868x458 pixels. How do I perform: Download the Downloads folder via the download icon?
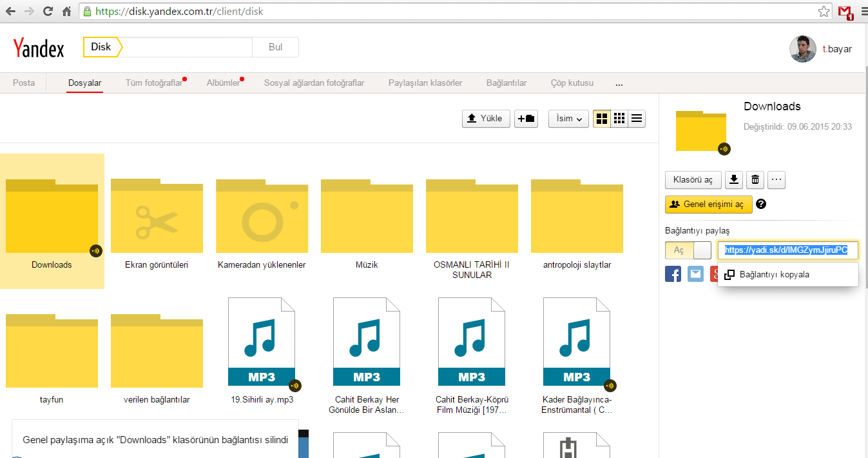tap(735, 180)
